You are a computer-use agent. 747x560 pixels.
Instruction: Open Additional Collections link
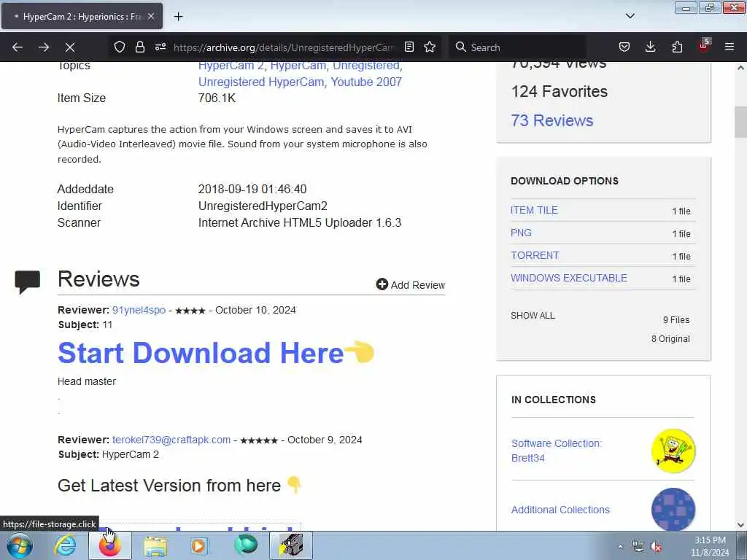pos(560,510)
